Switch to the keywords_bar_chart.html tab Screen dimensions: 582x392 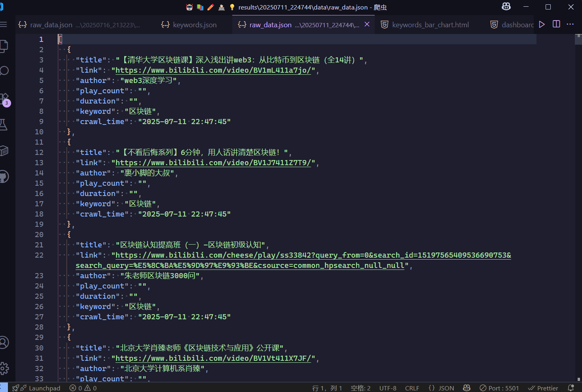pyautogui.click(x=425, y=25)
